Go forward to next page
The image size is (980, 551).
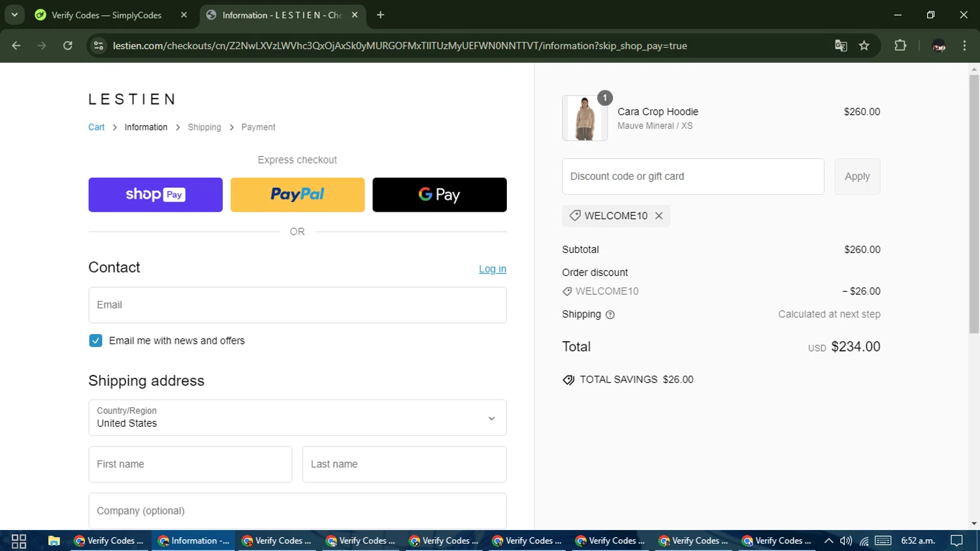tap(42, 46)
